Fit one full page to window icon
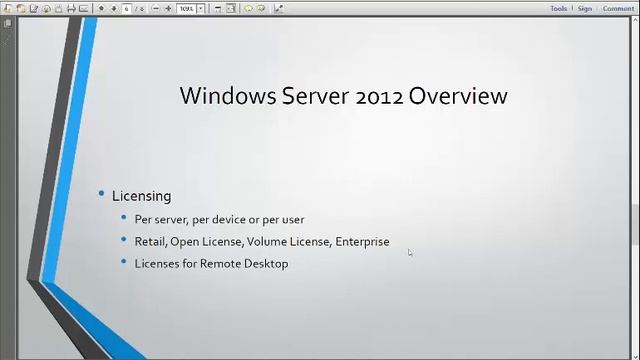The height and width of the screenshot is (360, 640). click(231, 8)
